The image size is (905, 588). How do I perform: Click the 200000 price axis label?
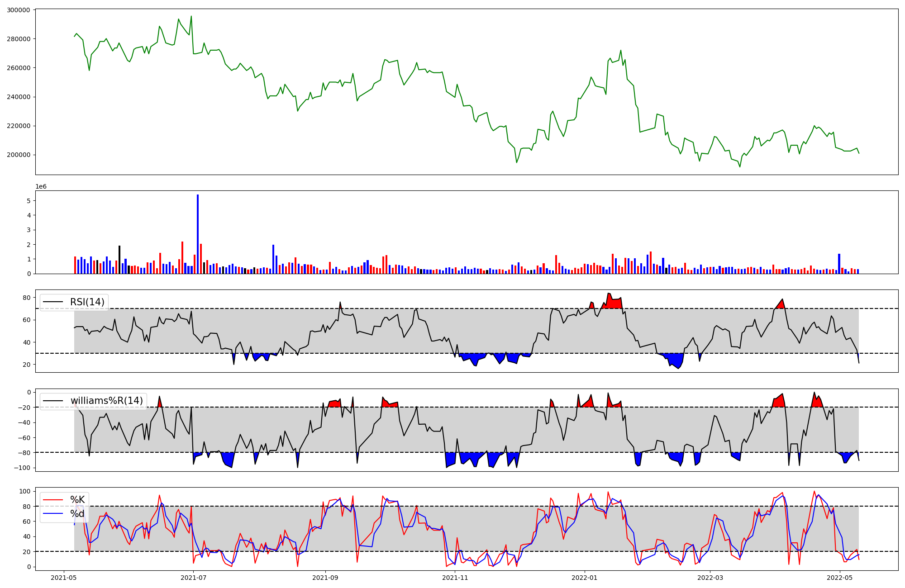(19, 155)
